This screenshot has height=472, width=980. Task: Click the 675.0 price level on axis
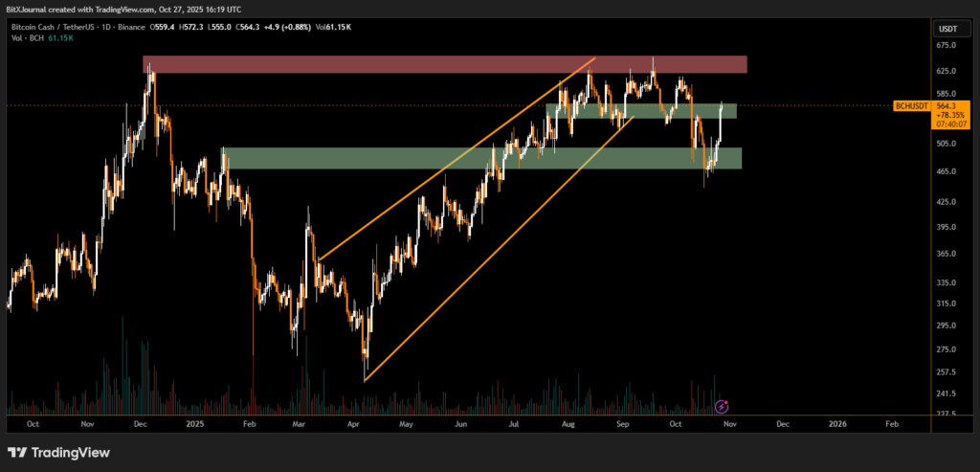tap(947, 44)
